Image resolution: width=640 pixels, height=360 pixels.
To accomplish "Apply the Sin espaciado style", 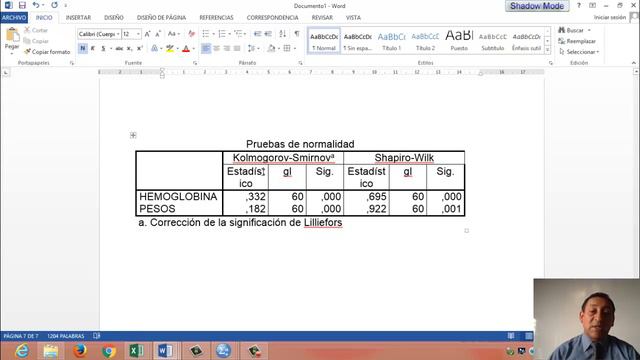I will (x=358, y=41).
